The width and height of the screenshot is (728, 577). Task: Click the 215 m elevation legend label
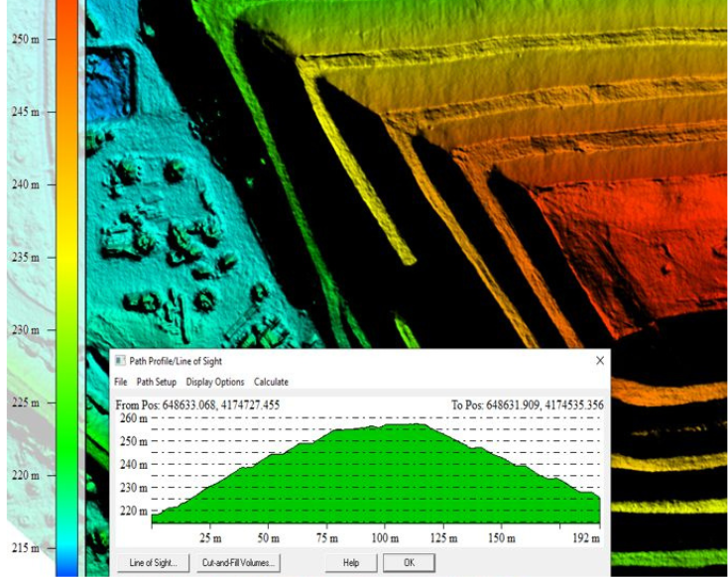point(26,548)
